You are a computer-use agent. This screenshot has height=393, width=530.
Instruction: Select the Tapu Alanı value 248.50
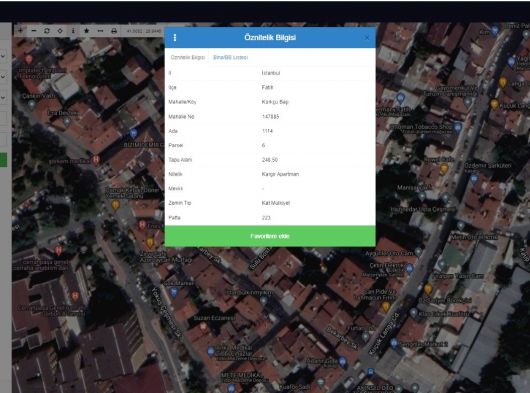[270, 160]
